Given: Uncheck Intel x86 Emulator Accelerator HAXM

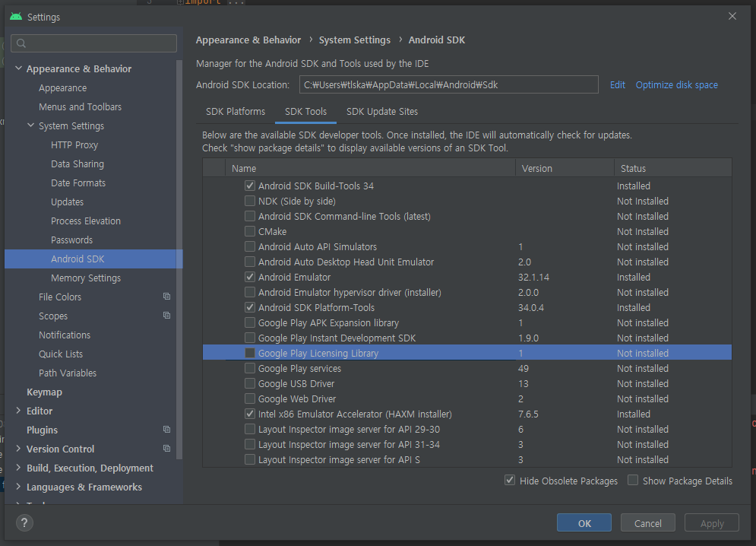Looking at the screenshot, I should tap(250, 414).
